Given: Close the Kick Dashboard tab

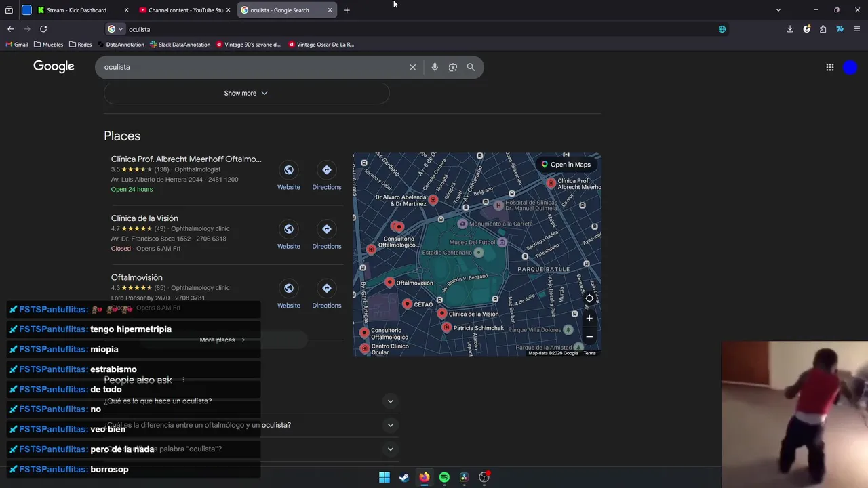Looking at the screenshot, I should click(x=126, y=10).
